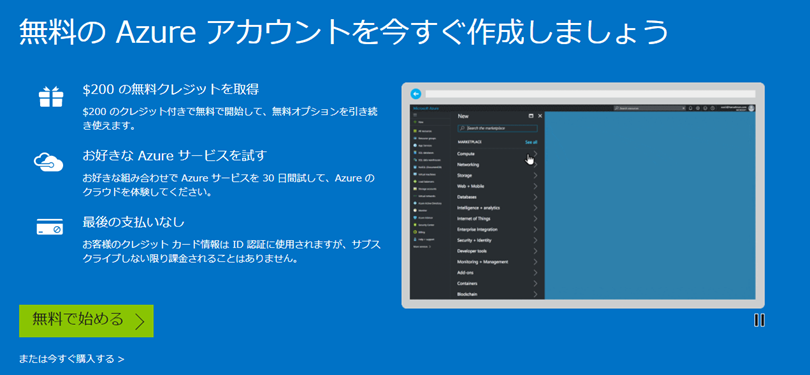The height and width of the screenshot is (375, 810).
Task: Open the または今すぐ購入する link
Action: click(x=71, y=358)
